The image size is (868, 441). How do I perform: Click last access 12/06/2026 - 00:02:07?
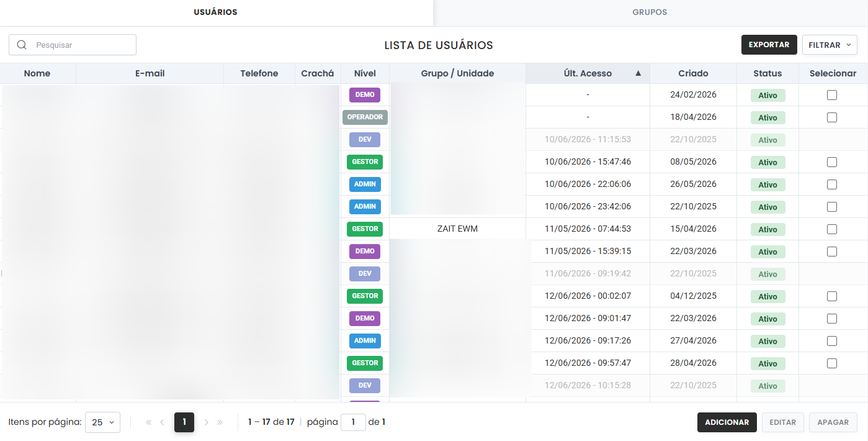588,296
